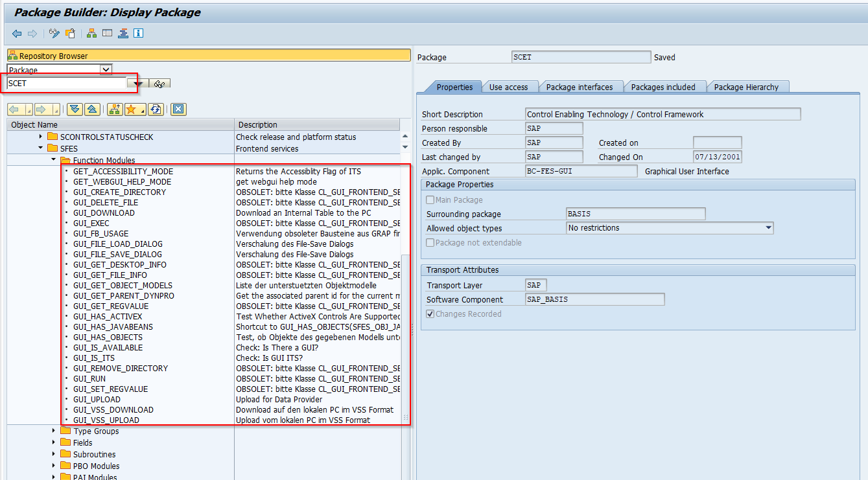Screen dimensions: 868x480
Task: Select GUI_IS_AVAILABLE tree entry
Action: click(x=108, y=347)
